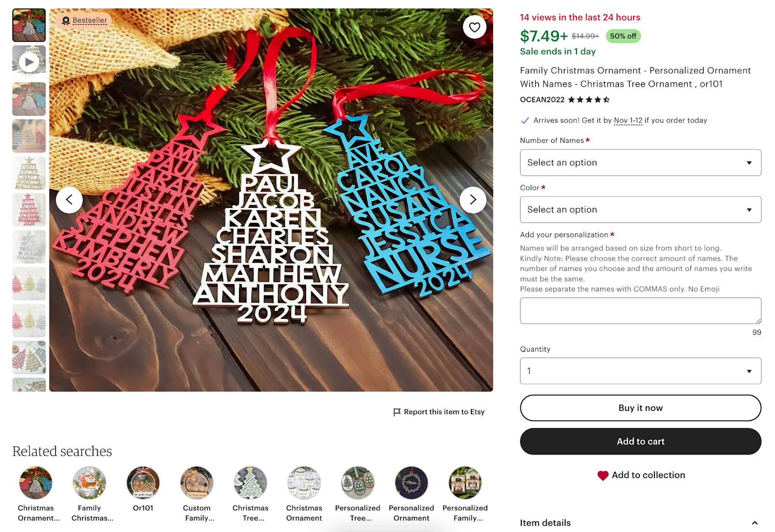Click the personalization names text box
The width and height of the screenshot is (775, 532).
[640, 310]
